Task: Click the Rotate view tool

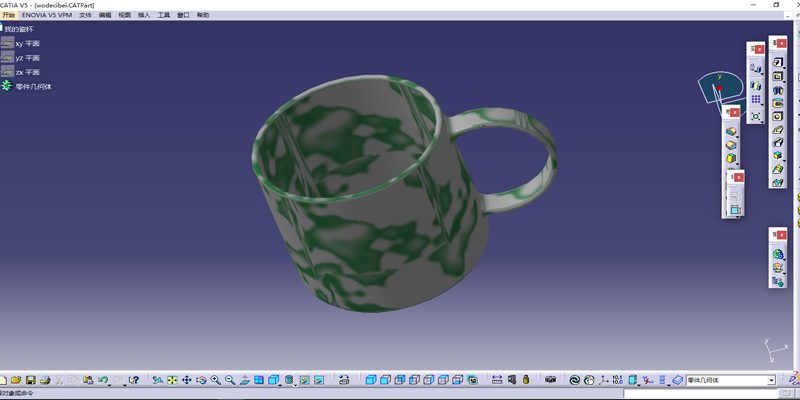Action: click(201, 380)
